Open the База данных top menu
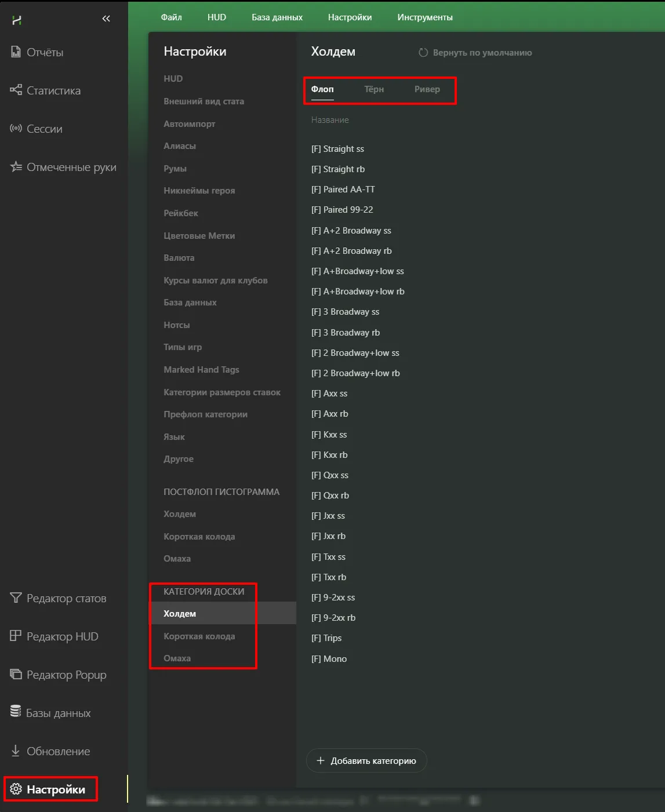 tap(277, 17)
